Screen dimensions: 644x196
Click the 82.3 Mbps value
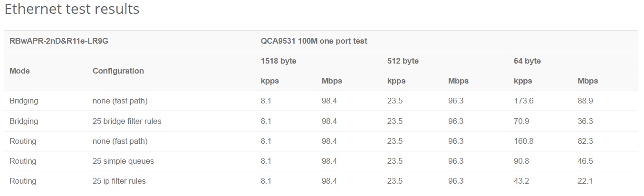585,141
